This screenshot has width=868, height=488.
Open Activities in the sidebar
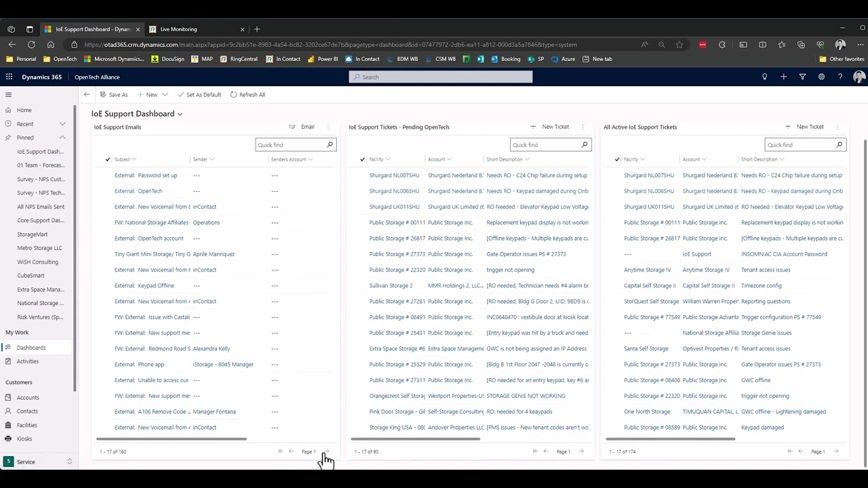[x=28, y=361]
